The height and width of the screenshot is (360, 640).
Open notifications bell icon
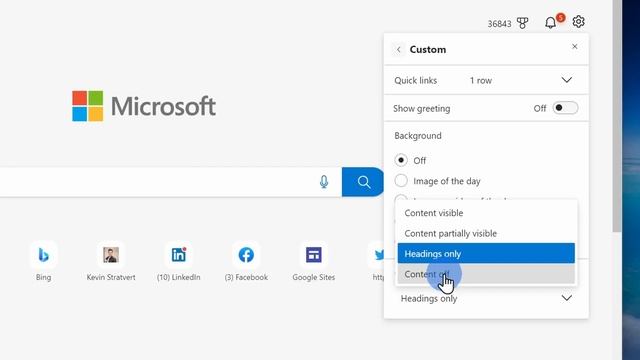pyautogui.click(x=551, y=22)
